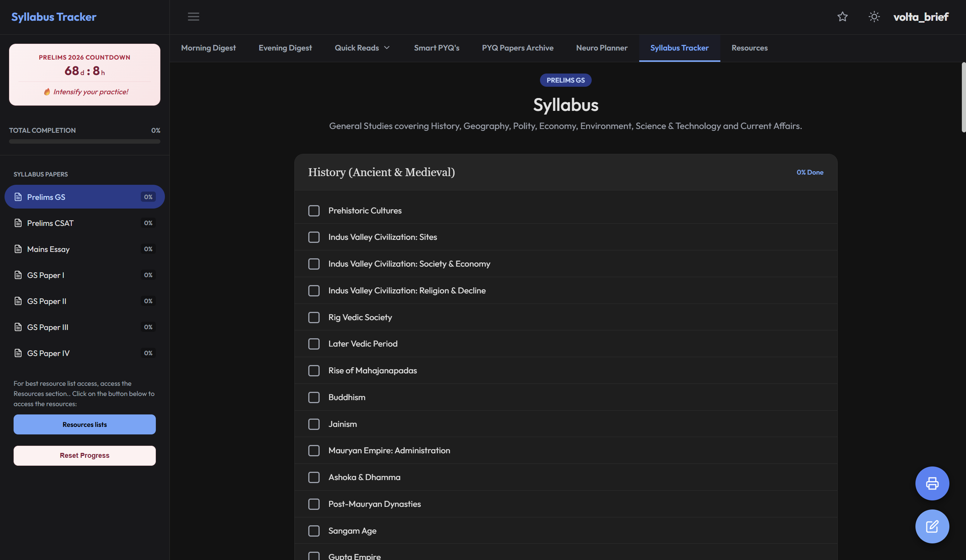Click the star bookmark icon in header
966x560 pixels.
pos(842,17)
